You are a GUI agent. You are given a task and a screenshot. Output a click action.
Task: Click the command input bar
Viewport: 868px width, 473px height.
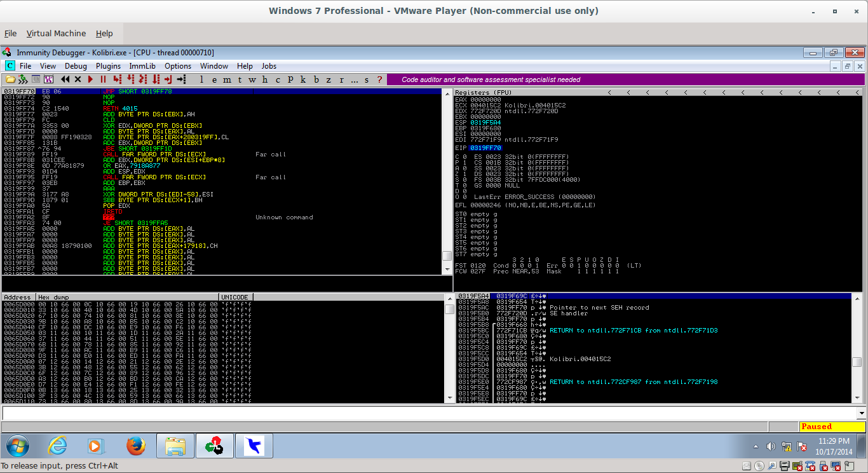(429, 413)
